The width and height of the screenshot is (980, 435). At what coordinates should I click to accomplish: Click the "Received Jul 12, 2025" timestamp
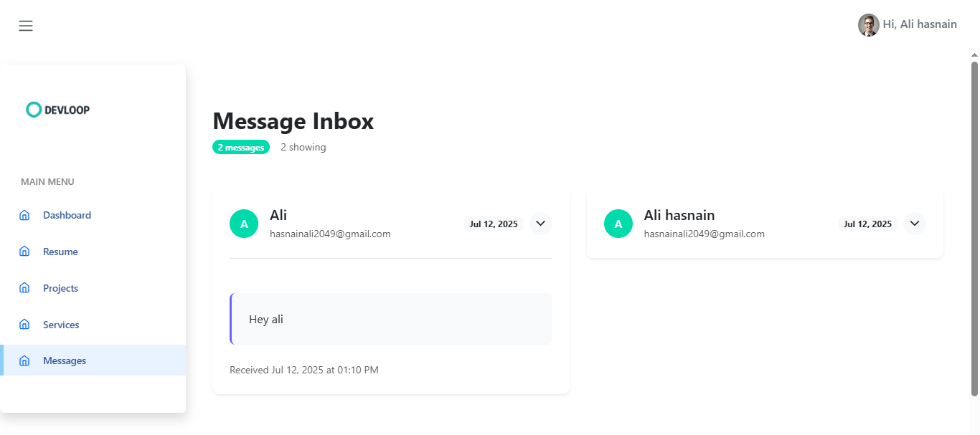coord(304,370)
